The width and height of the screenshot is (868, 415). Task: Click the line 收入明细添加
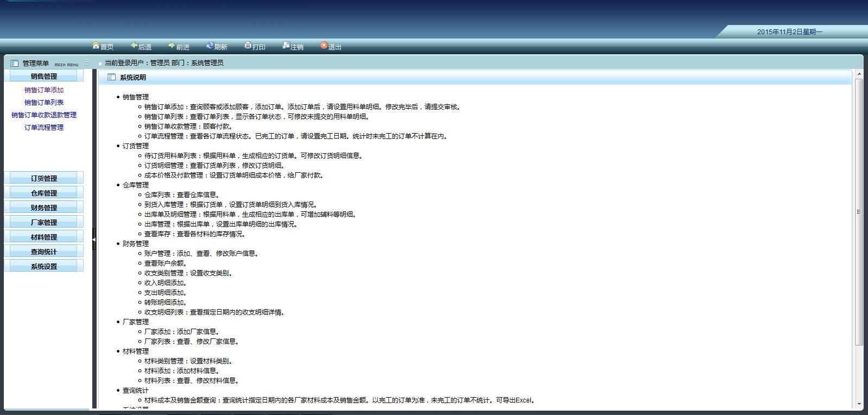[x=166, y=283]
